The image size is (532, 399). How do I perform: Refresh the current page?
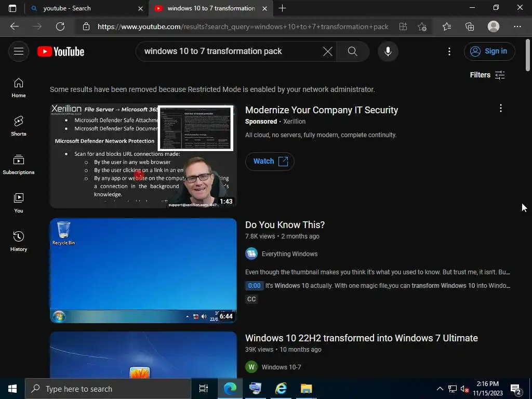[60, 26]
